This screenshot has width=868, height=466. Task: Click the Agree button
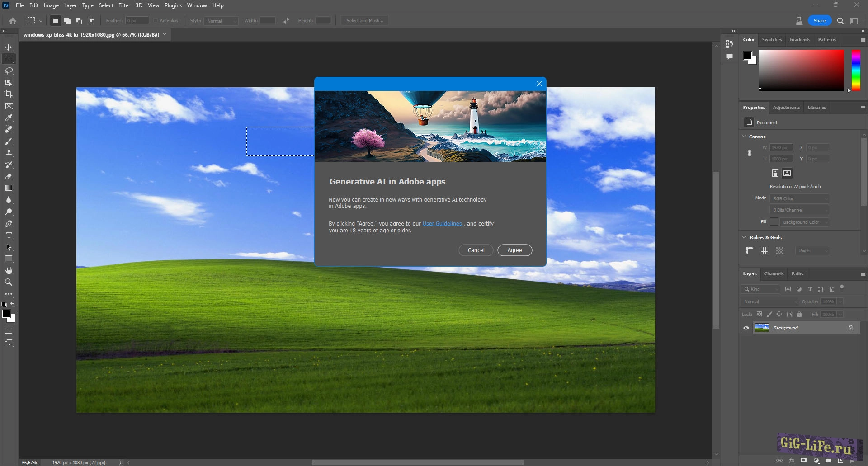514,250
